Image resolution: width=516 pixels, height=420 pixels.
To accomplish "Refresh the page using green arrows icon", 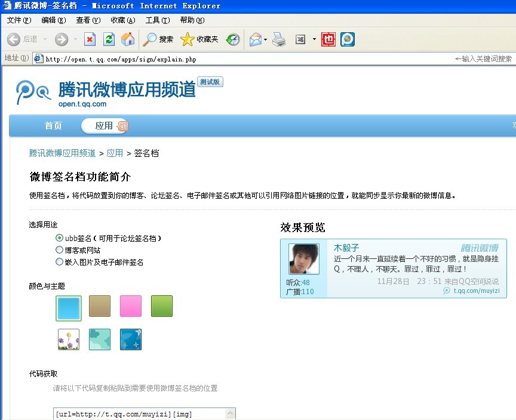I will (109, 39).
